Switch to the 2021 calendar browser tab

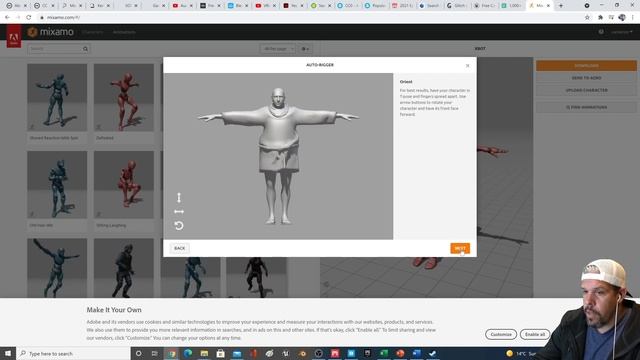pos(402,6)
